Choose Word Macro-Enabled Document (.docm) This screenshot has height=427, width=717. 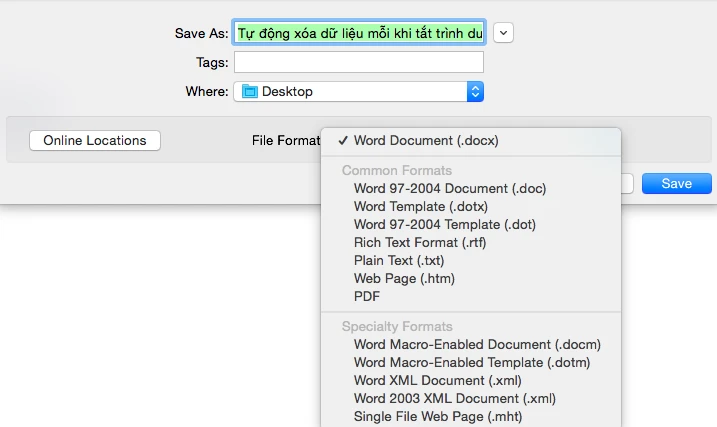471,344
